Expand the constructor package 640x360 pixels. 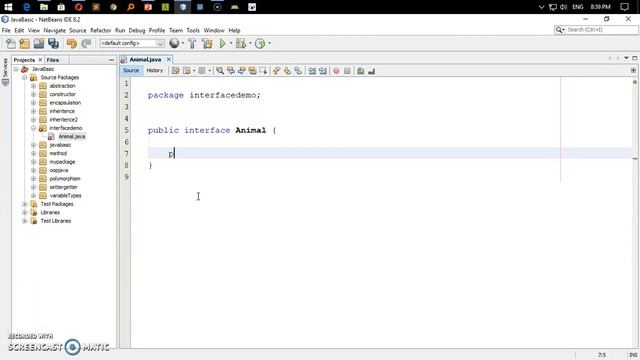(x=33, y=94)
